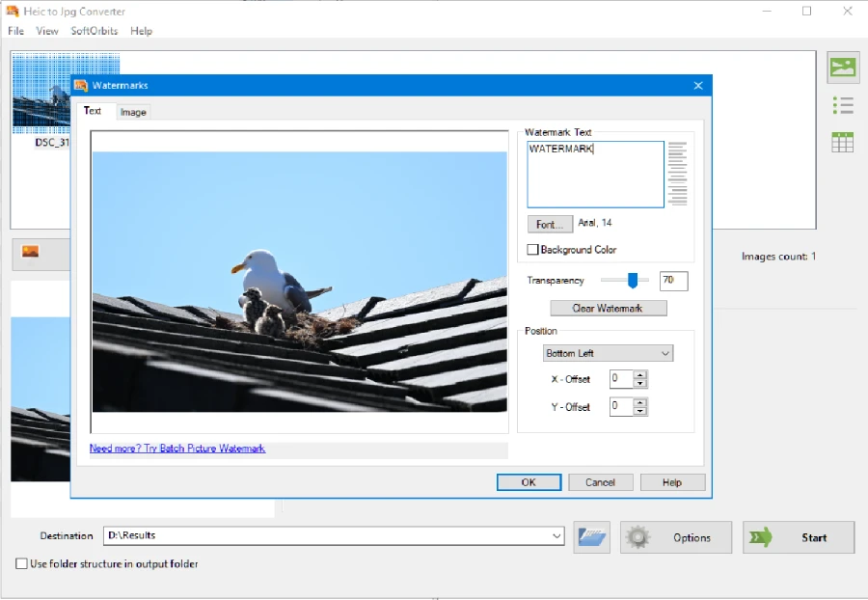
Task: Expand the Destination path dropdown
Action: pos(556,535)
